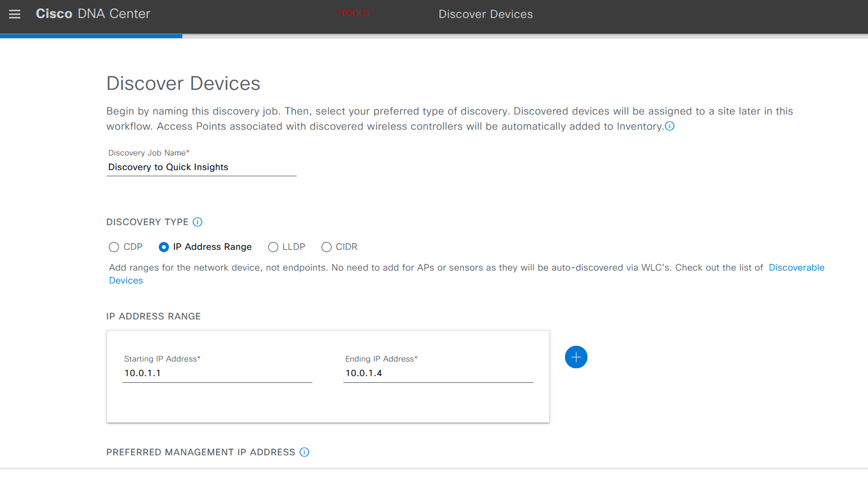Click the Discover Devices header title
The image size is (868, 480).
[x=486, y=14]
